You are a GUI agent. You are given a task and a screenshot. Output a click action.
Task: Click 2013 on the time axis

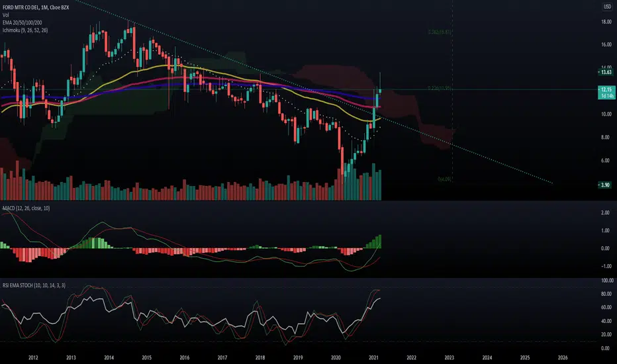[71, 357]
